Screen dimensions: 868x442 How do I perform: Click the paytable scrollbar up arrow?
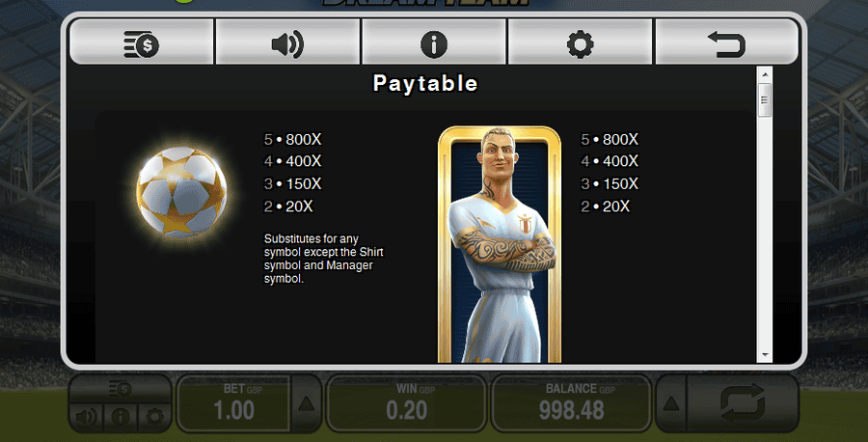pyautogui.click(x=765, y=74)
